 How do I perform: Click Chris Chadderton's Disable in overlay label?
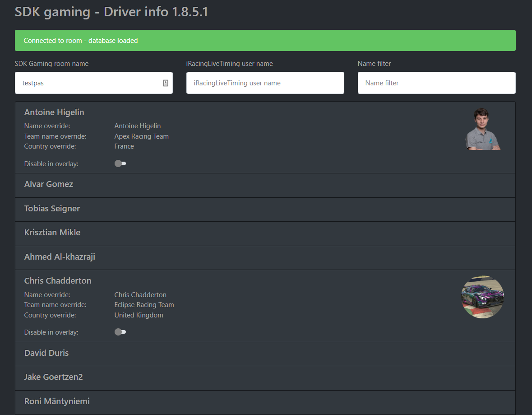point(51,332)
